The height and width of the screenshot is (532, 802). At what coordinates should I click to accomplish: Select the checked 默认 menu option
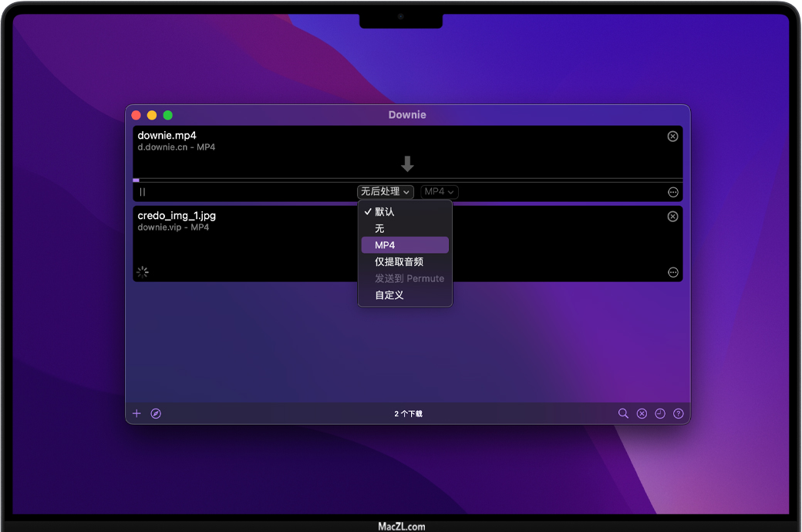385,211
